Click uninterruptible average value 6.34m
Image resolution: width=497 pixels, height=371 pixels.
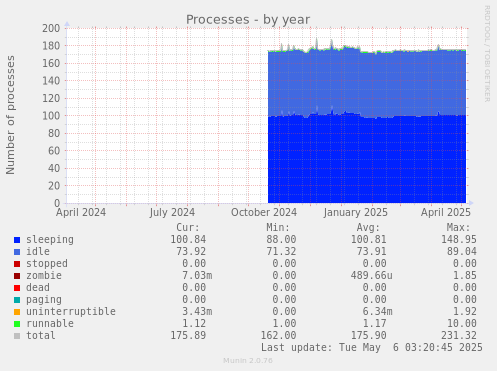(377, 312)
